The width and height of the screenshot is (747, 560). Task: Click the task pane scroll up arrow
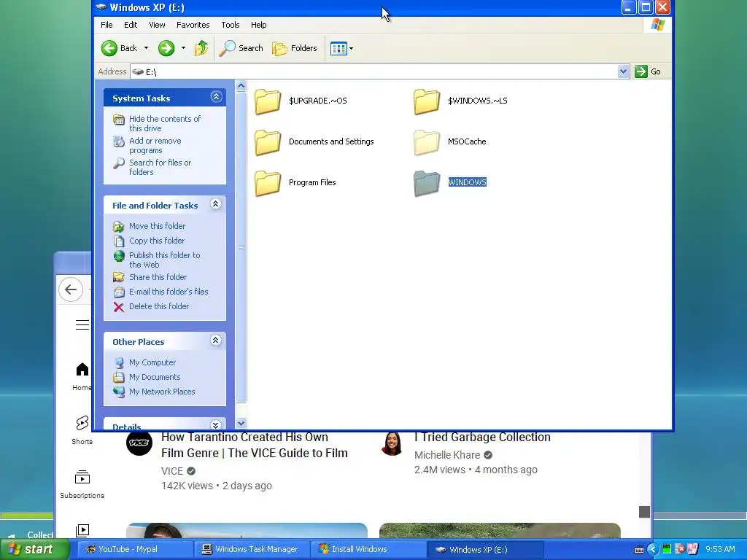tap(241, 86)
